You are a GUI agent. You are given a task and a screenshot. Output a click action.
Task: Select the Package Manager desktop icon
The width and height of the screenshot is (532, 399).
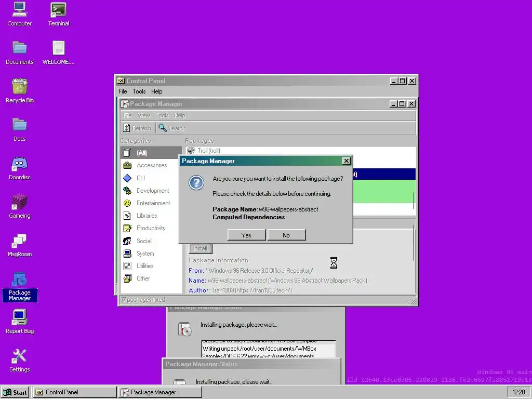19,287
